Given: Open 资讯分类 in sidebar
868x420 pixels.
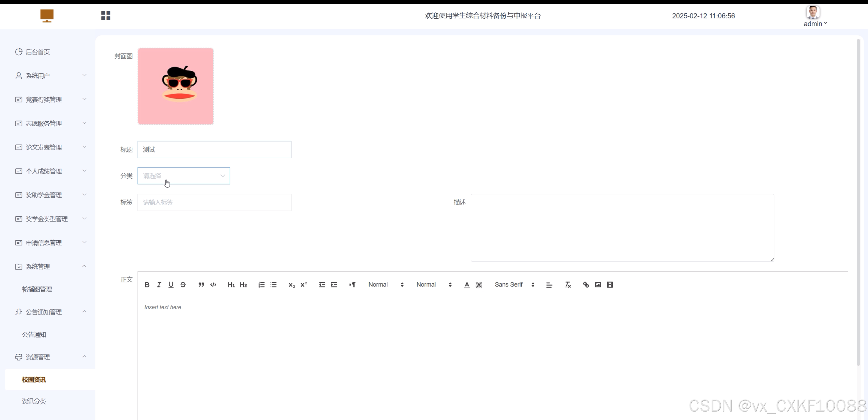Looking at the screenshot, I should (34, 401).
